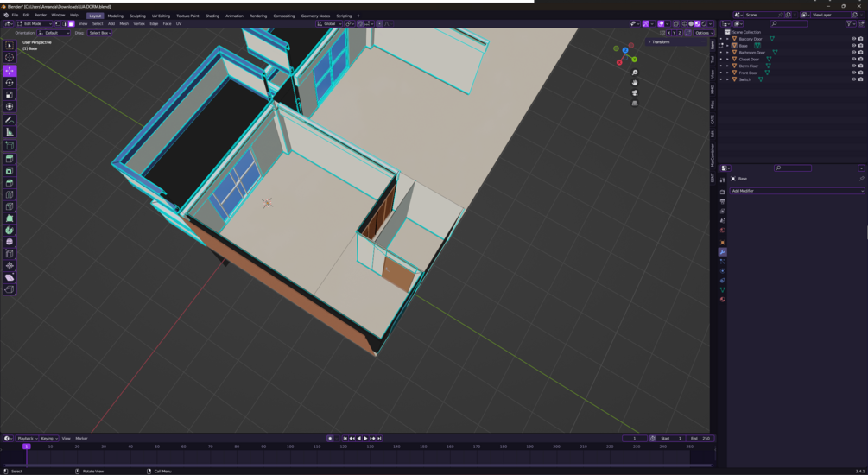Click the viewport zoom magnifier icon
The height and width of the screenshot is (475, 868).
[635, 73]
